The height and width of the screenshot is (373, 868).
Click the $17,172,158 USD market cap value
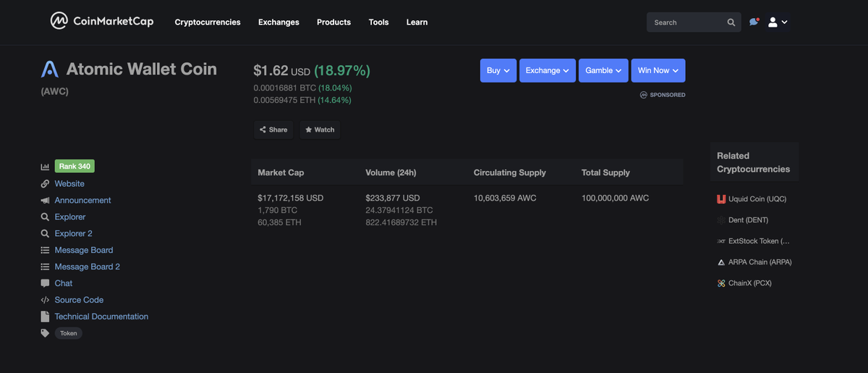(x=291, y=198)
